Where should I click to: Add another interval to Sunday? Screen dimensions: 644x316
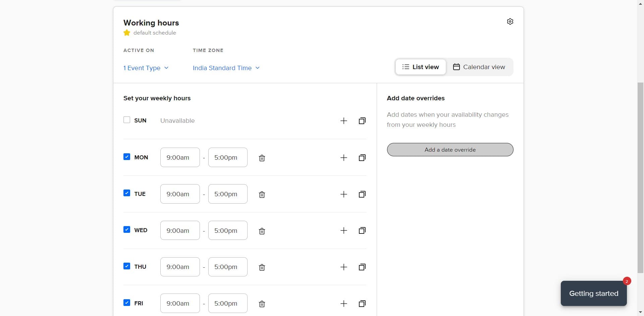(344, 121)
